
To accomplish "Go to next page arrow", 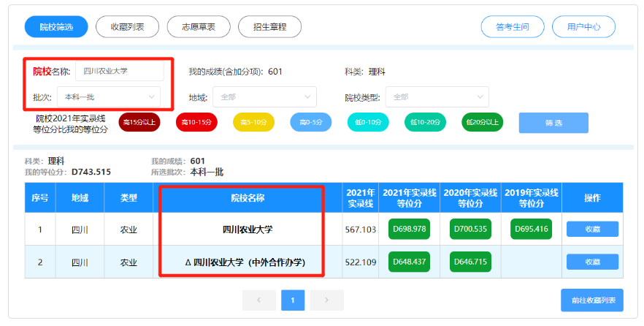I will click(x=326, y=300).
